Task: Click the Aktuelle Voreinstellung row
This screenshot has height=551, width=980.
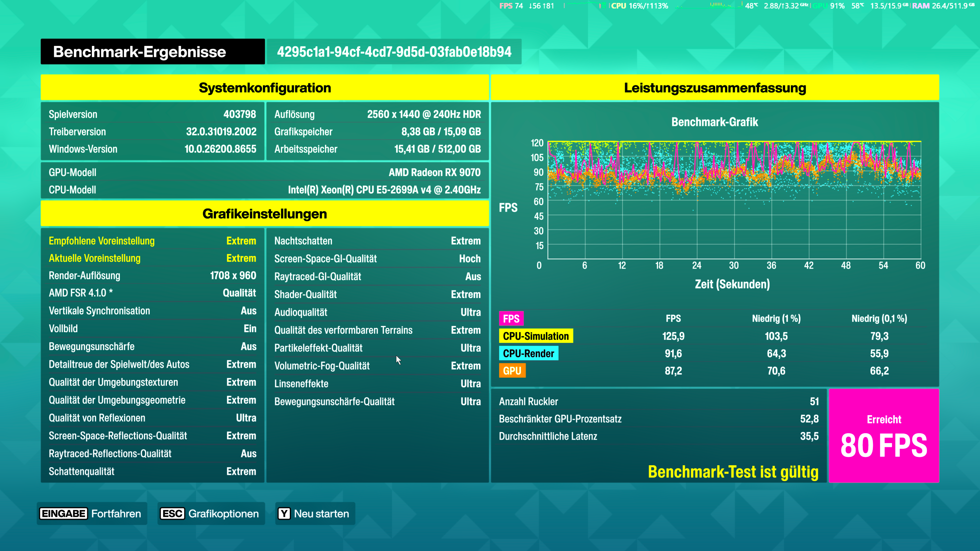Action: click(153, 258)
